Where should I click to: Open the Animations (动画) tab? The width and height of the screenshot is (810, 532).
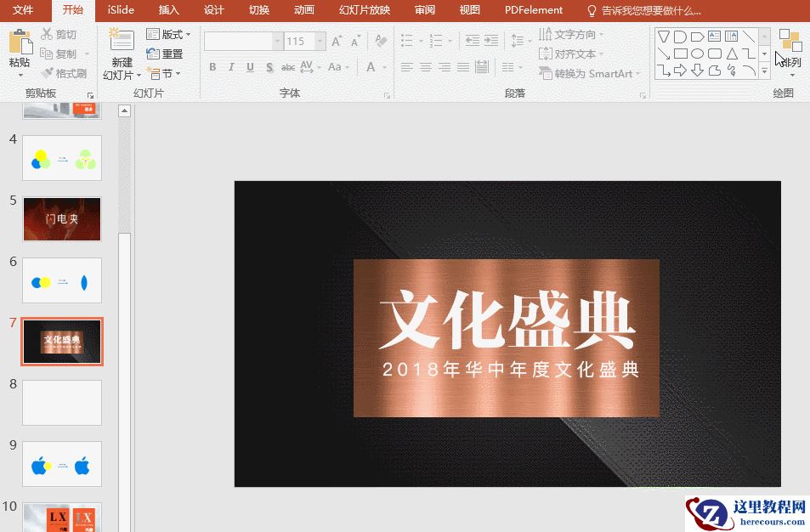coord(303,10)
